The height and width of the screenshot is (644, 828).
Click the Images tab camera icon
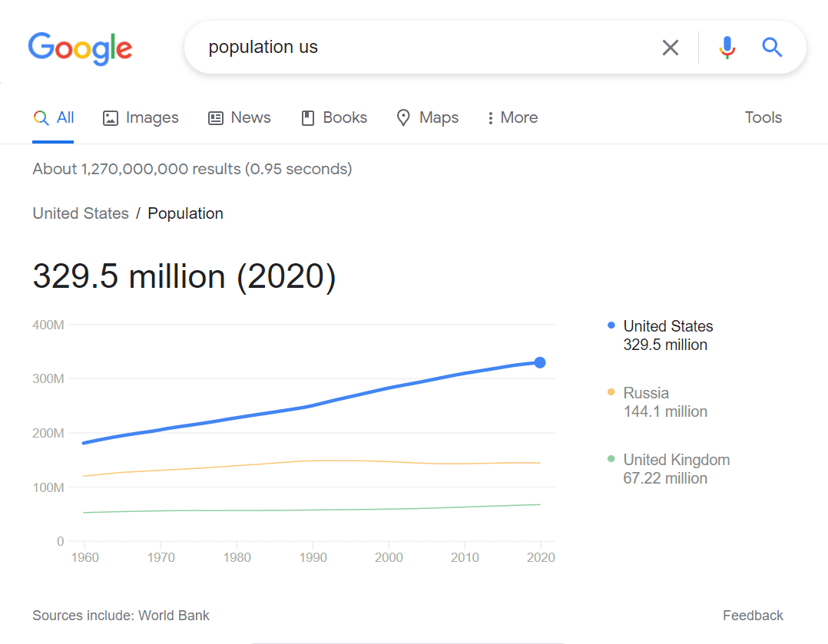[111, 117]
